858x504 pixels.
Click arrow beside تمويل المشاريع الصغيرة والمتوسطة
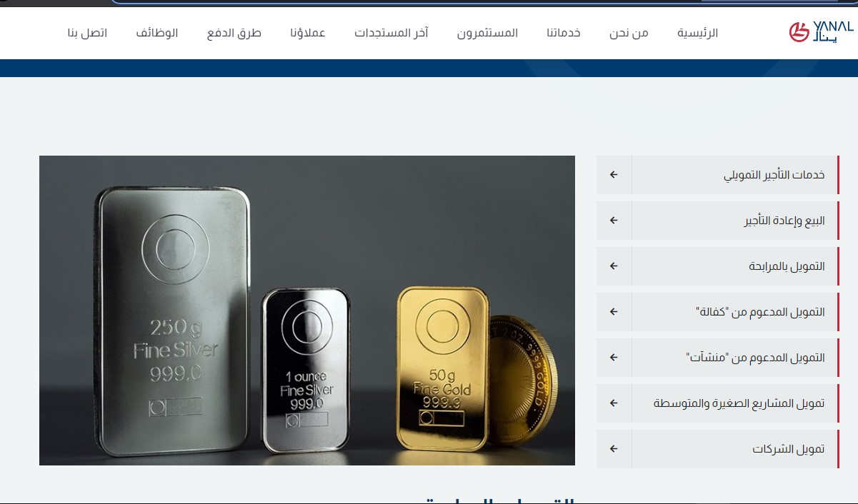tap(614, 403)
